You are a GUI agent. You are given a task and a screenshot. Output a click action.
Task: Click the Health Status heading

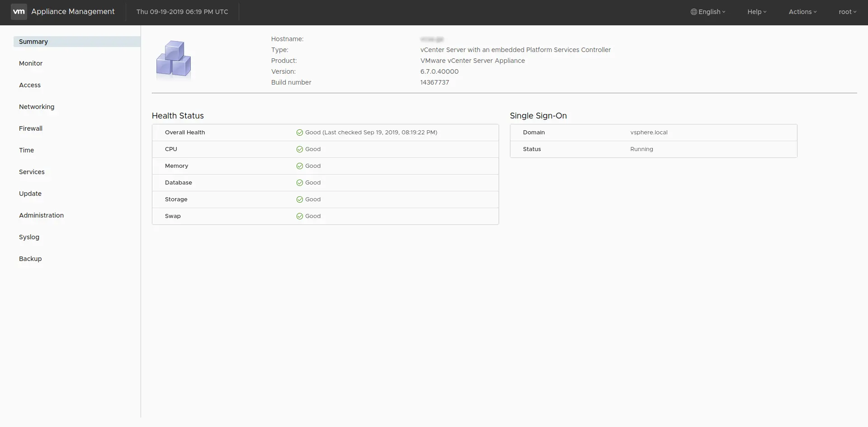pyautogui.click(x=178, y=116)
